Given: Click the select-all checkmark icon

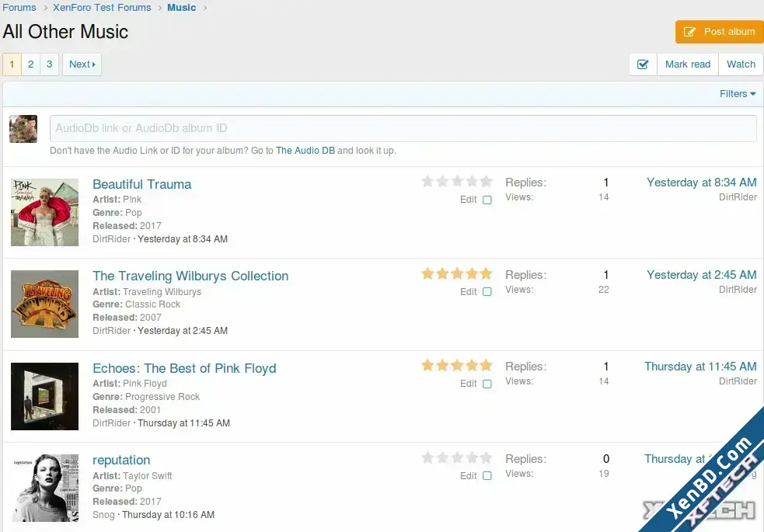Looking at the screenshot, I should click(643, 64).
